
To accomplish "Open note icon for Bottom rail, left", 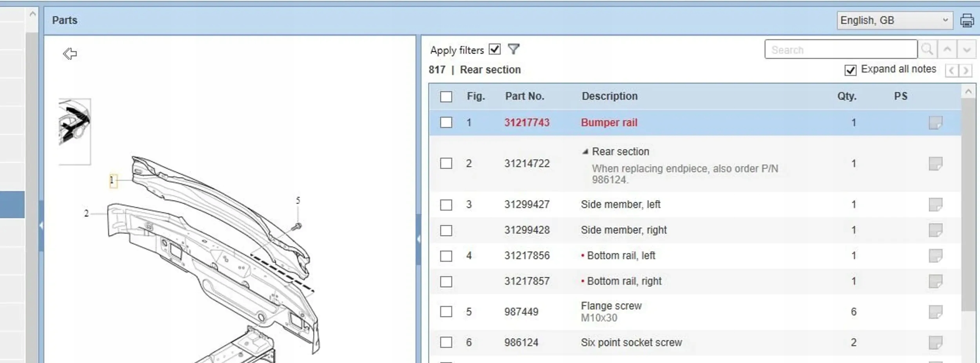I will pyautogui.click(x=936, y=256).
